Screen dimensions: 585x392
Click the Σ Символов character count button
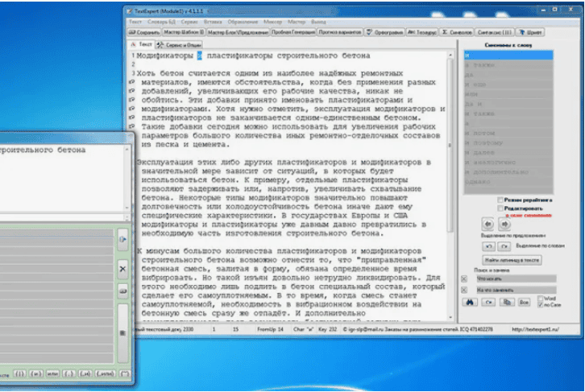coord(457,32)
